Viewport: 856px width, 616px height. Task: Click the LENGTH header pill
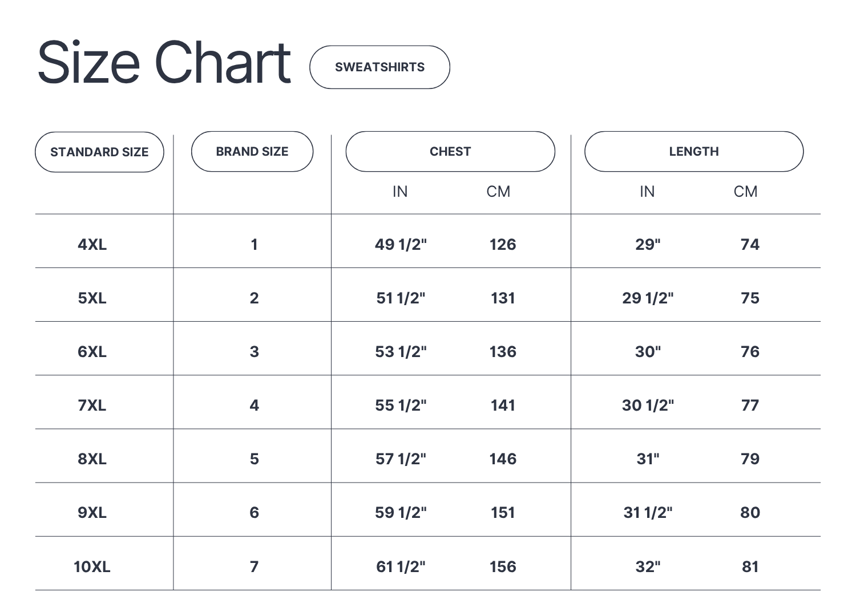click(x=694, y=152)
